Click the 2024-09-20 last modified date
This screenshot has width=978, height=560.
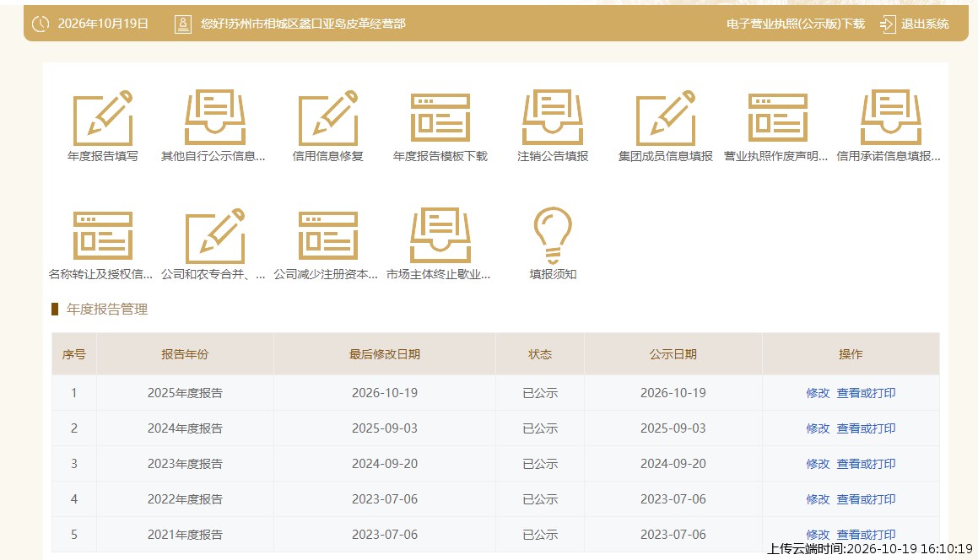click(384, 464)
